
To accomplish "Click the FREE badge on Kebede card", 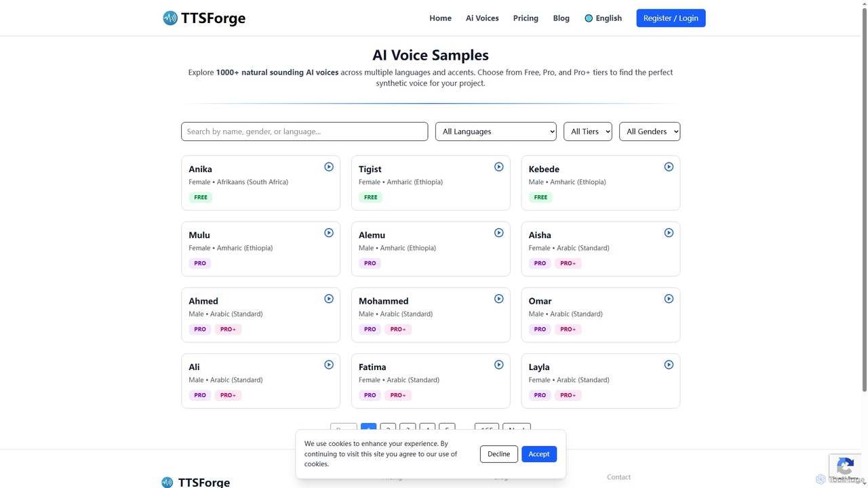I will tap(540, 197).
